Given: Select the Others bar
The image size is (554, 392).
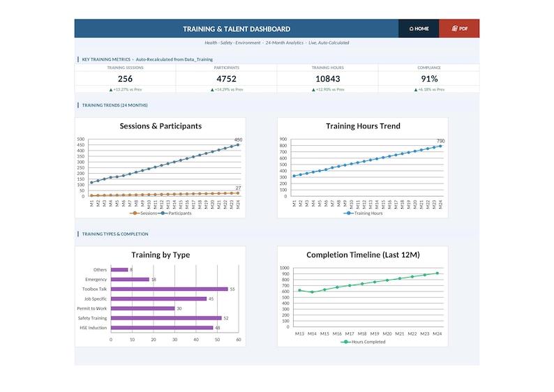Looking at the screenshot, I should 119,270.
